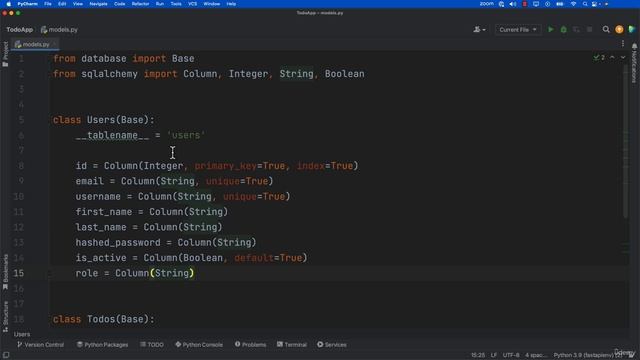Open the Project tool window on the left strip
The height and width of the screenshot is (360, 640).
click(5, 53)
